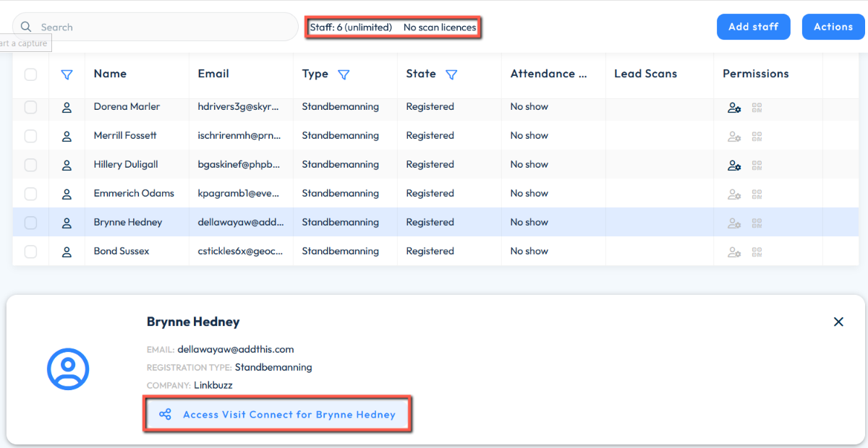Click person icon in Brynne Hedney row

point(67,223)
